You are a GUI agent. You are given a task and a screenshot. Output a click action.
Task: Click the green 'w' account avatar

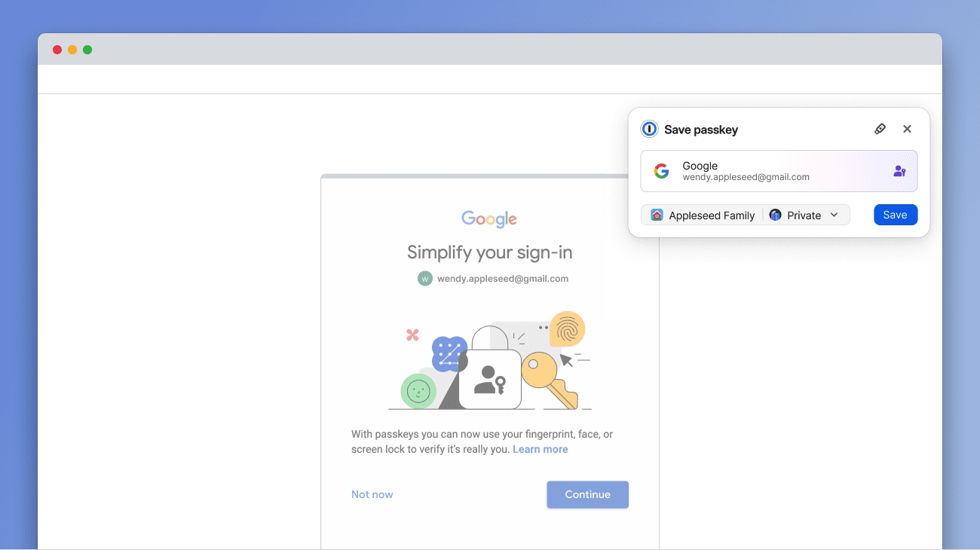point(424,279)
